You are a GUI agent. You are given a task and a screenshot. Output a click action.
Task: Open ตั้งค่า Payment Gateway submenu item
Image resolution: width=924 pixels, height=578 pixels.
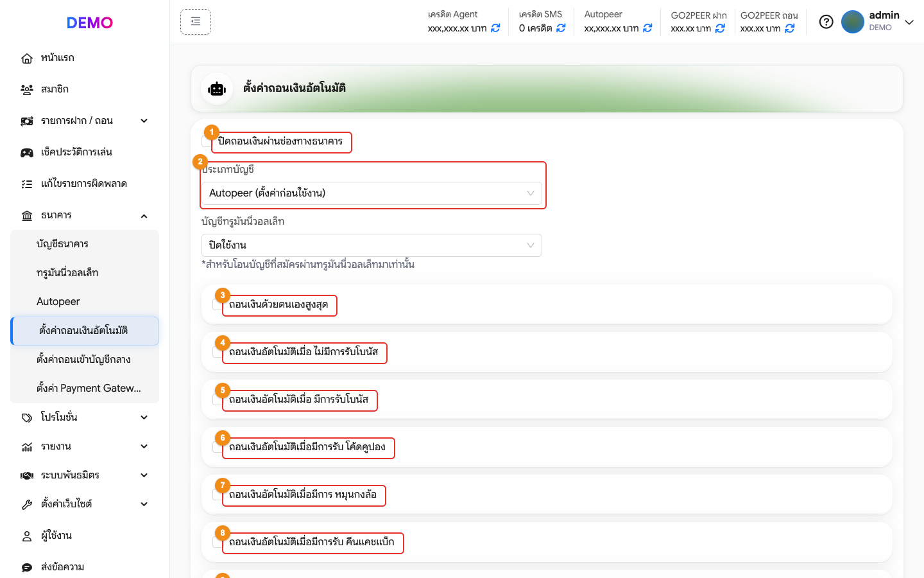[x=85, y=389]
